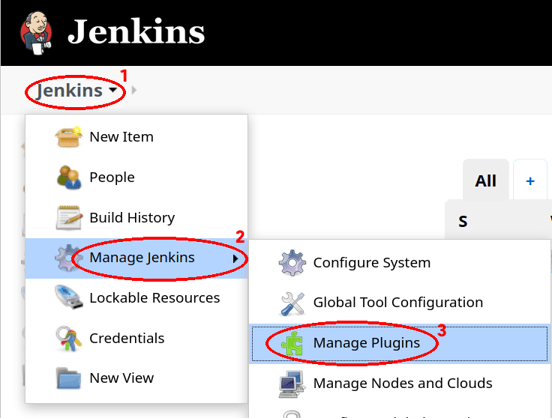Click the People icon
Screen dimensions: 552x418
point(69,177)
